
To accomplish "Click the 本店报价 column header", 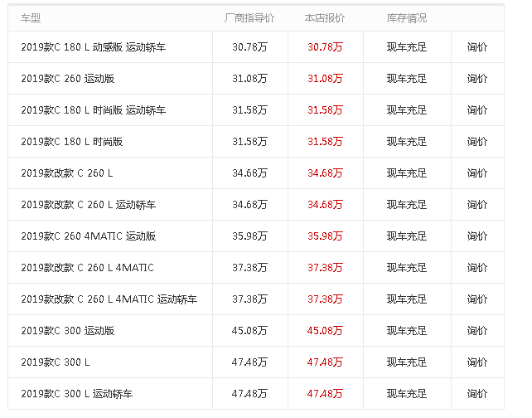I will [325, 17].
